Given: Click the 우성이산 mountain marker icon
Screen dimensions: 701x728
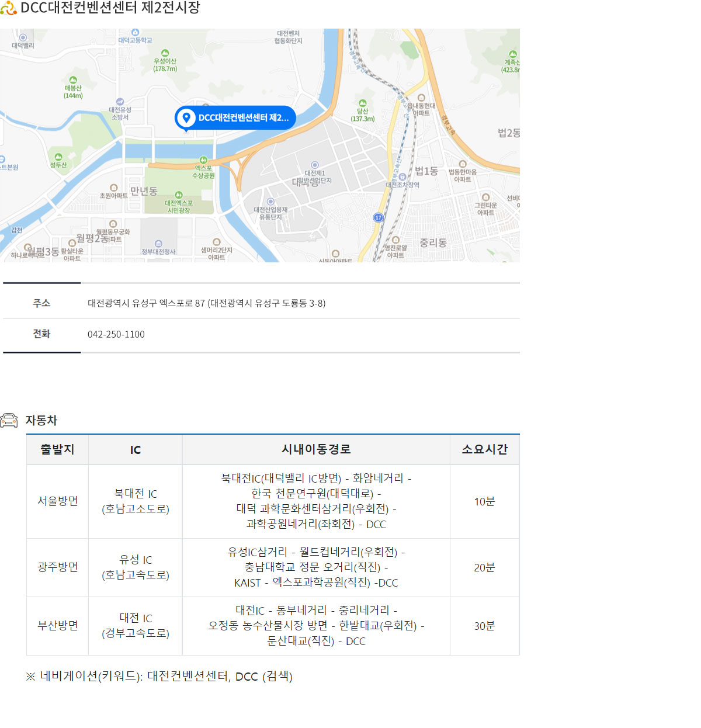Looking at the screenshot, I should (x=165, y=53).
